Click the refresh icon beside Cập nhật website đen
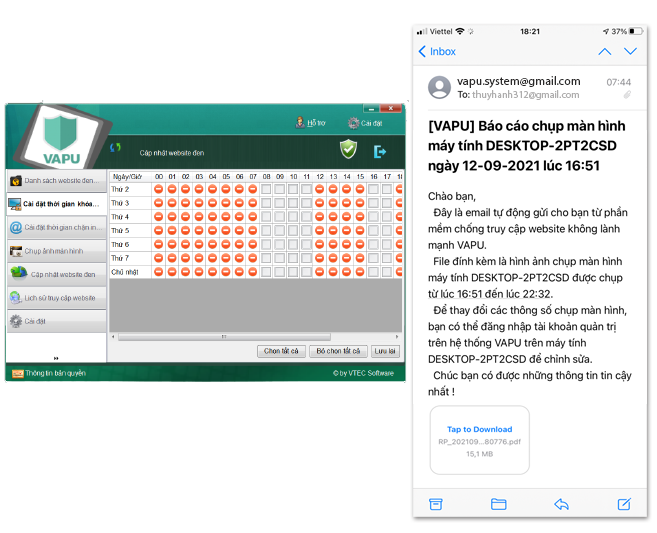Image resolution: width=657 pixels, height=533 pixels. click(x=115, y=149)
